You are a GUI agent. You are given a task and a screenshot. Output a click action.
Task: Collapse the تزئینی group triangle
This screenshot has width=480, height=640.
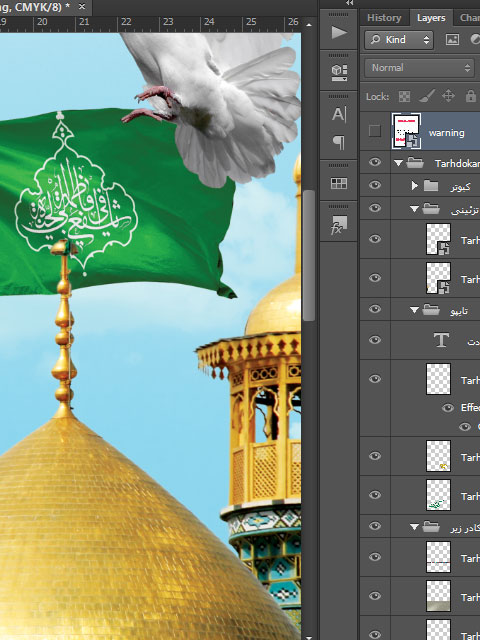(414, 209)
